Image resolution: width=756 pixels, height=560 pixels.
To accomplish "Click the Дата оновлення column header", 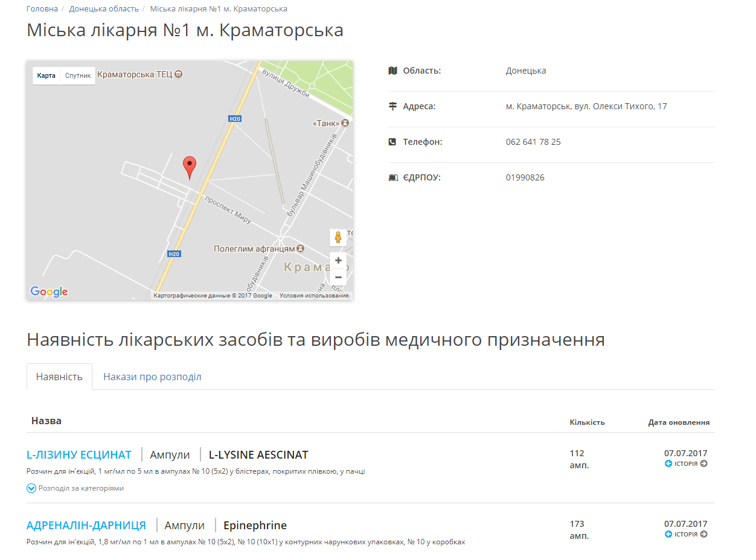I will click(x=679, y=422).
